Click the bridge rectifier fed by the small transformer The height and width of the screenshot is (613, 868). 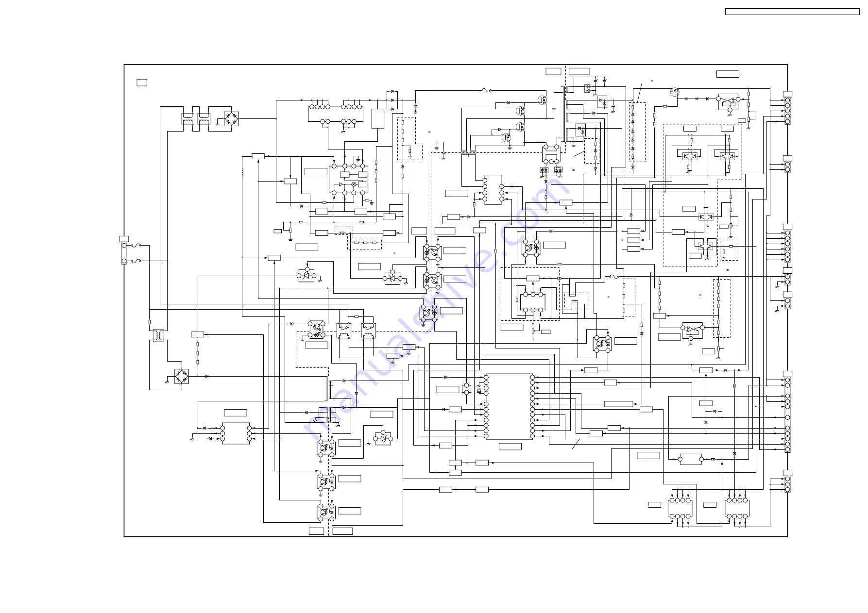182,376
